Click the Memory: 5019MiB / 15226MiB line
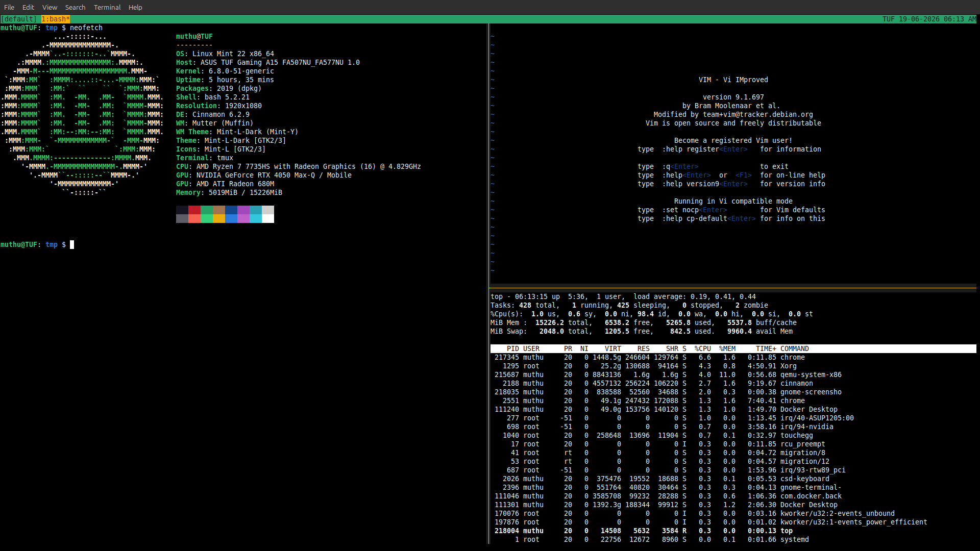The image size is (980, 551). (x=229, y=192)
